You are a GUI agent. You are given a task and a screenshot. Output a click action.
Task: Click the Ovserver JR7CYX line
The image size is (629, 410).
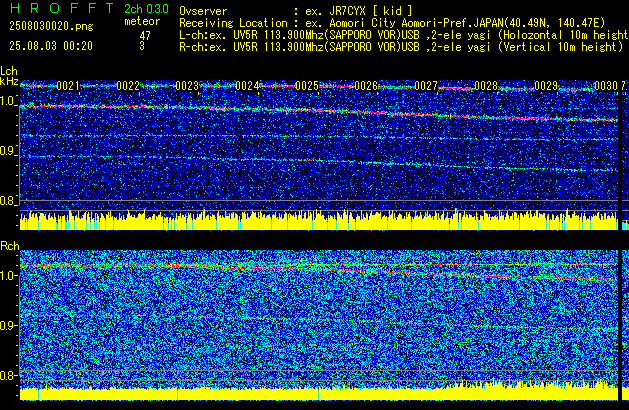point(296,11)
